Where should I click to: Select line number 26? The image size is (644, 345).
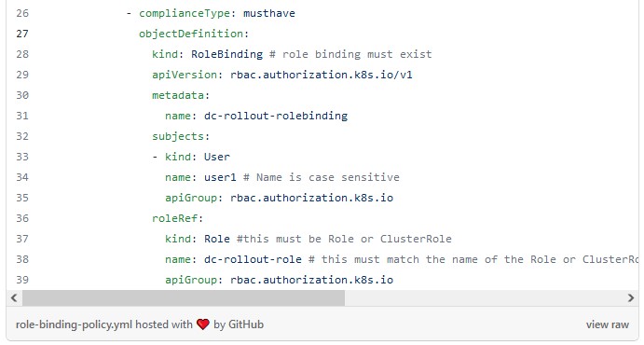pyautogui.click(x=22, y=13)
